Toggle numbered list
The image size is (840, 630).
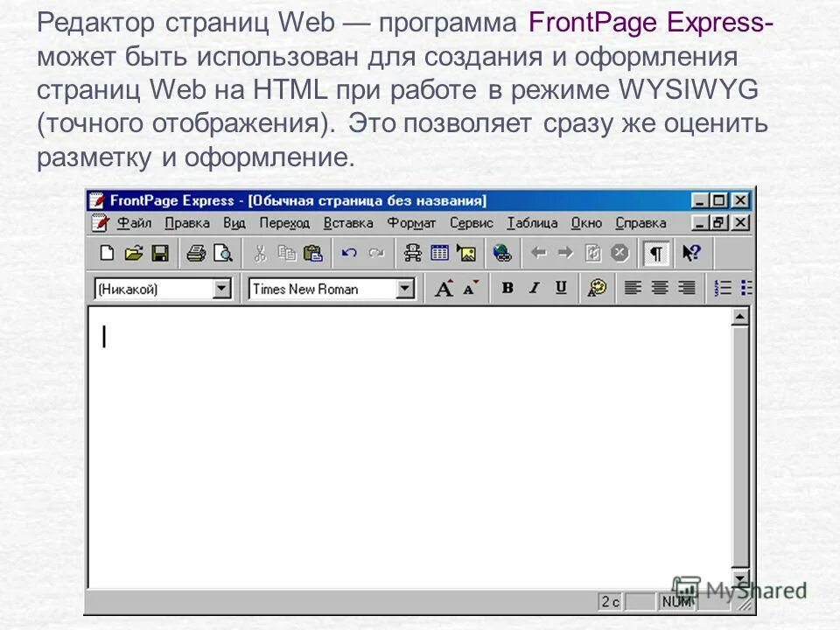point(723,288)
